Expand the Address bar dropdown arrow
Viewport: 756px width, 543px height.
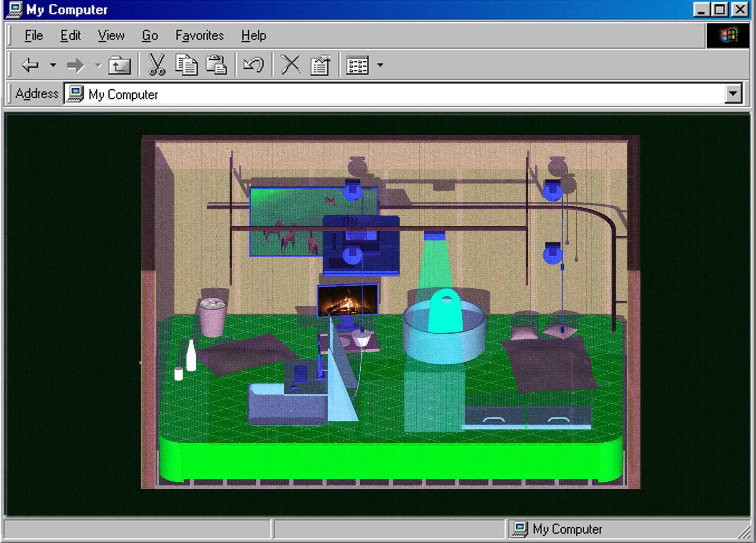pyautogui.click(x=733, y=94)
